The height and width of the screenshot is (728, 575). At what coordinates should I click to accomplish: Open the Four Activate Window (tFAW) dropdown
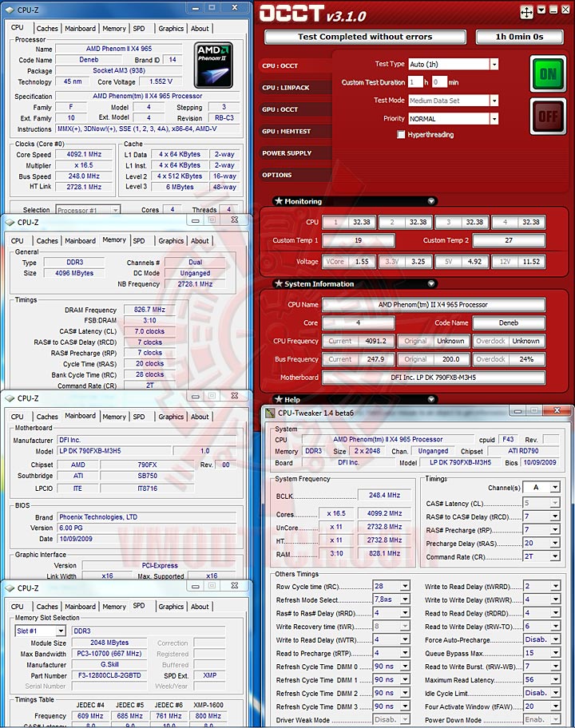(555, 706)
